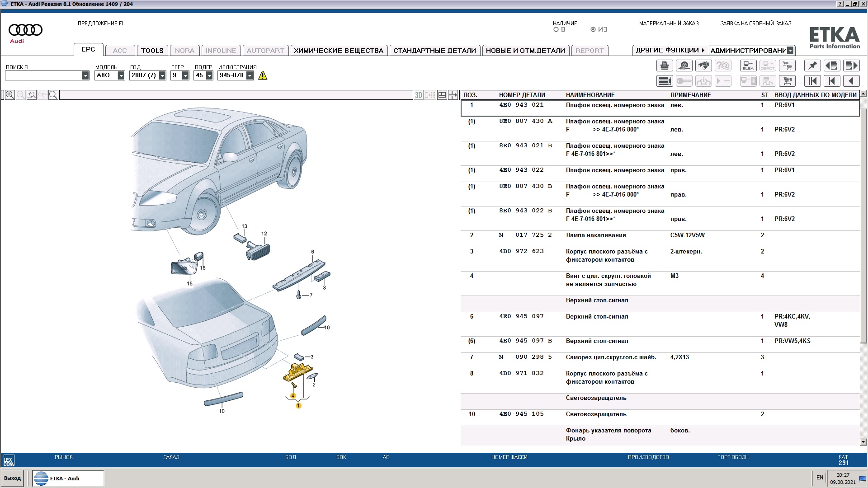The image size is (868, 488).
Task: Select the 'ИЗ' availability radio button
Action: pos(593,30)
